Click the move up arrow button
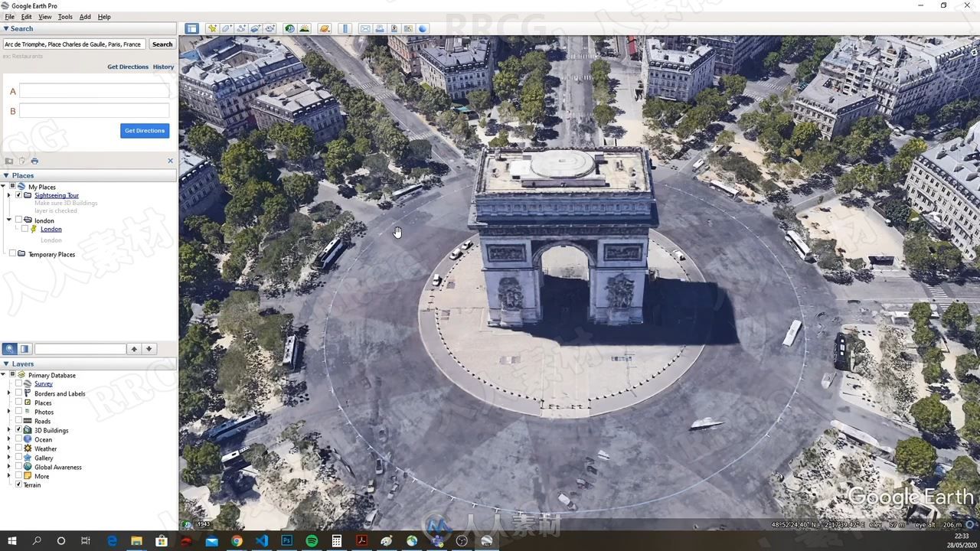This screenshot has height=551, width=980. [x=134, y=349]
